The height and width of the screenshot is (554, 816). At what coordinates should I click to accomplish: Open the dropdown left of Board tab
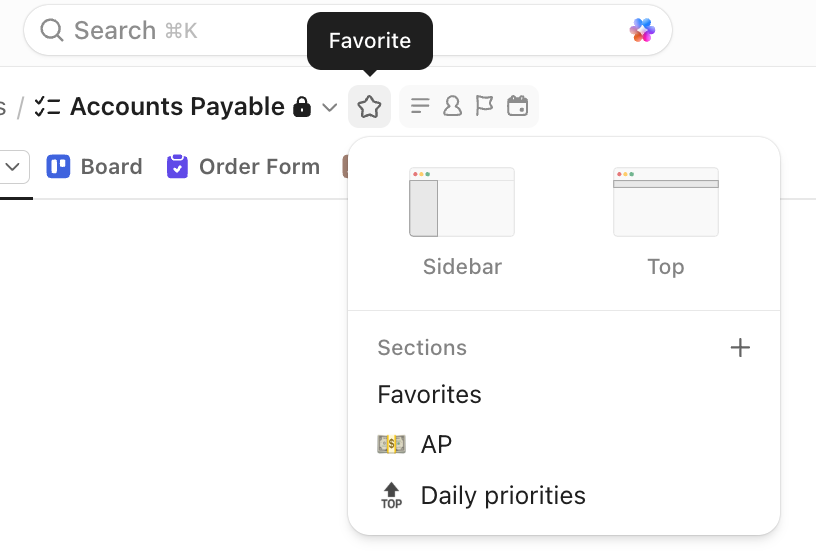14,167
